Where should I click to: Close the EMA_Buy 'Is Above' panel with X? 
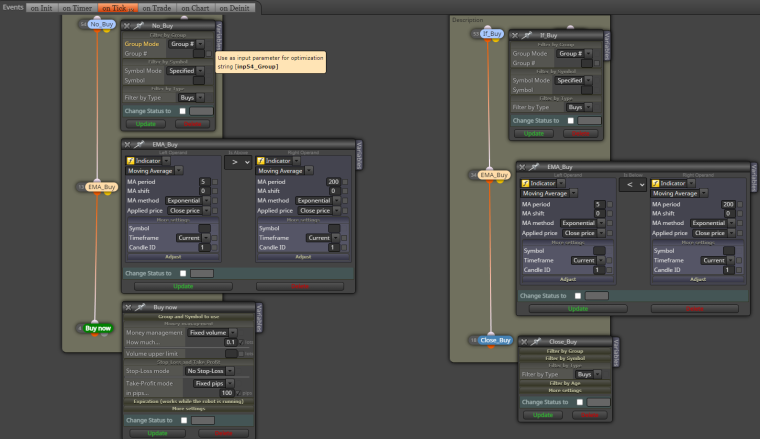click(x=127, y=144)
